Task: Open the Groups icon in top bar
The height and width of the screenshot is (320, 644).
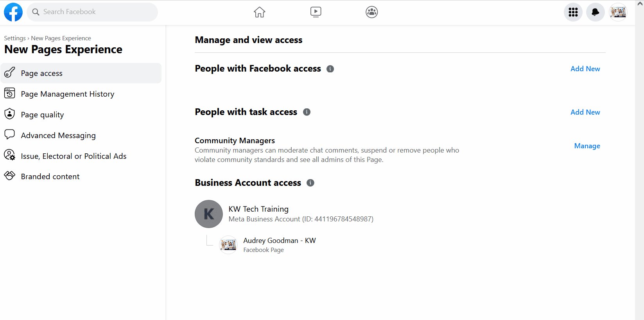Action: click(x=372, y=12)
